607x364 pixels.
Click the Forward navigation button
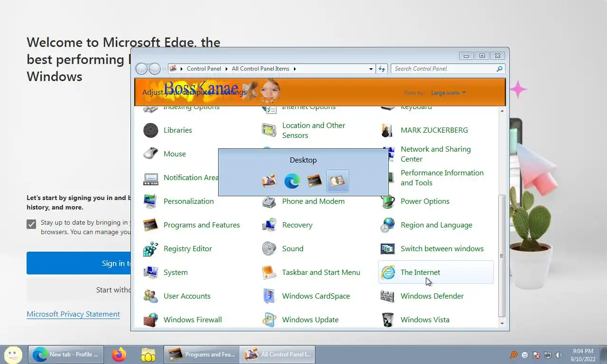click(155, 69)
